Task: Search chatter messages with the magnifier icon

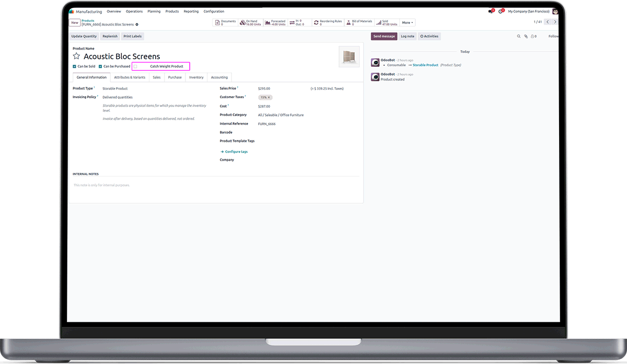Action: click(x=519, y=37)
